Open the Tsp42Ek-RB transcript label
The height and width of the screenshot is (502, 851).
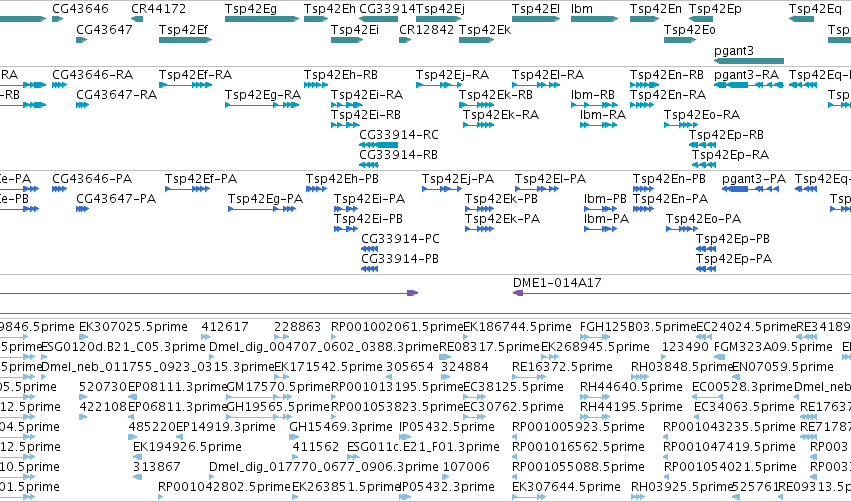pyautogui.click(x=496, y=95)
